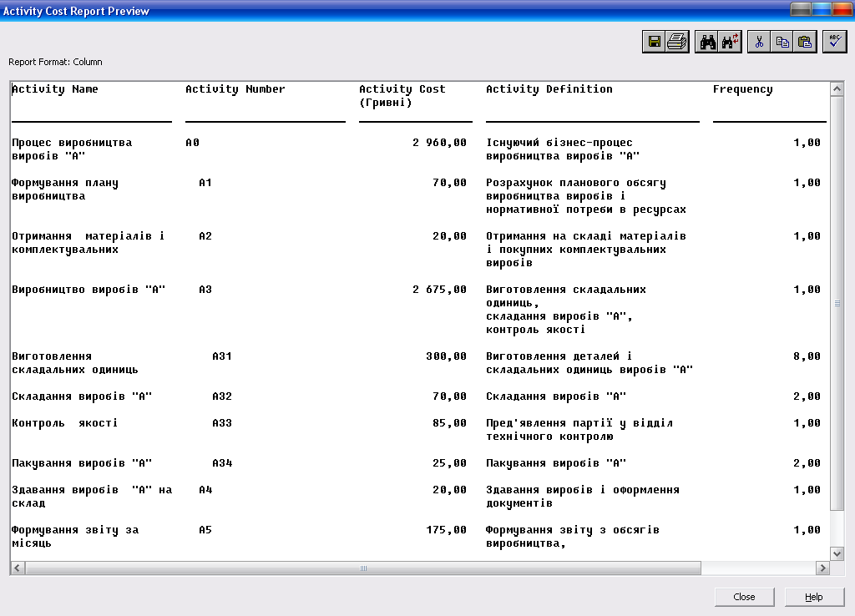Click the cost value "85,00"
The width and height of the screenshot is (855, 616).
tap(449, 423)
